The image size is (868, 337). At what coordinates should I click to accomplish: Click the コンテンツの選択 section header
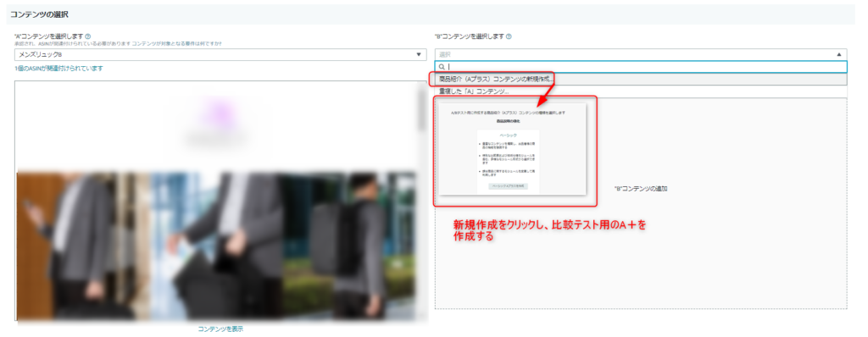pos(431,14)
